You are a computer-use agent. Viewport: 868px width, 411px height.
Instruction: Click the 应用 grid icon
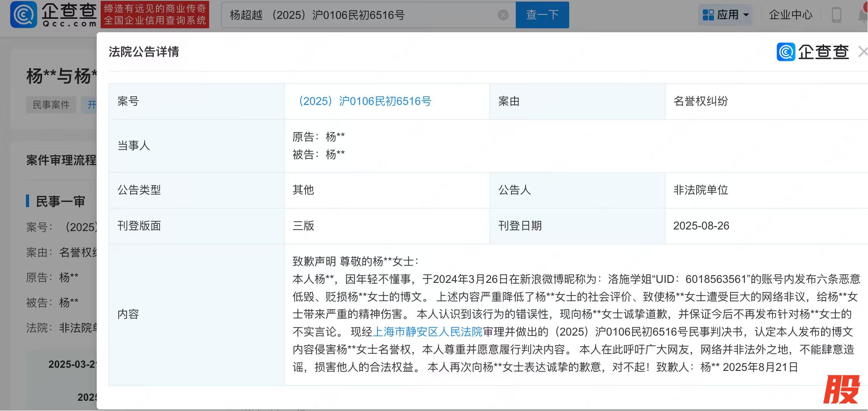(x=708, y=15)
